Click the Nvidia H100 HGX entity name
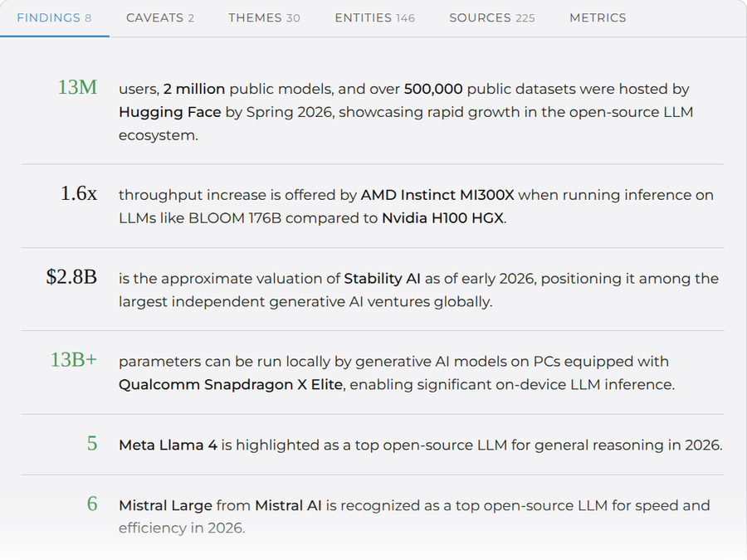The width and height of the screenshot is (747, 560). pos(442,218)
